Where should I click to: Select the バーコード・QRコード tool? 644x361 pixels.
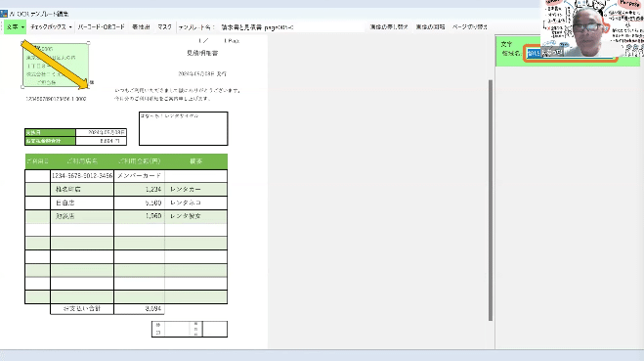point(101,27)
